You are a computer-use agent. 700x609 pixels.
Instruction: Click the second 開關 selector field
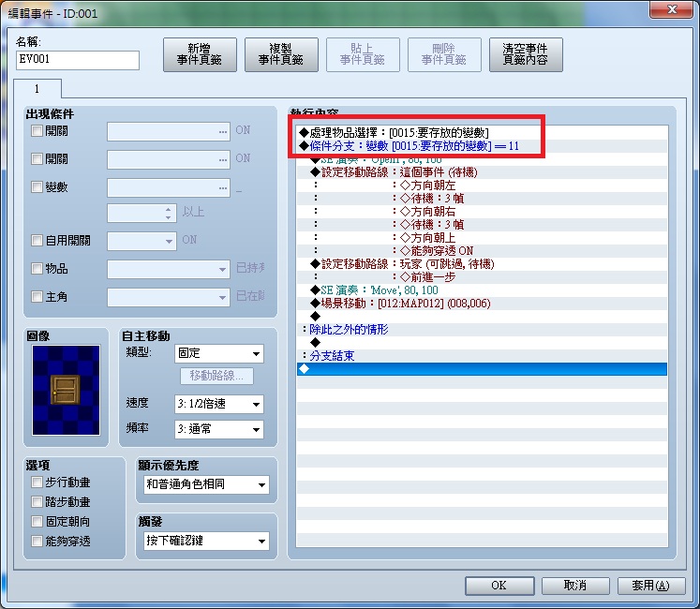click(x=169, y=160)
